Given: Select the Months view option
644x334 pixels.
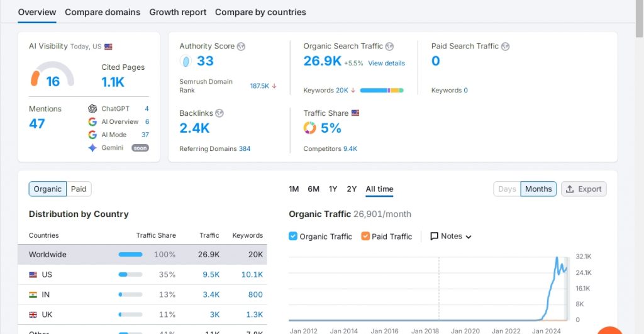Looking at the screenshot, I should click(x=538, y=189).
